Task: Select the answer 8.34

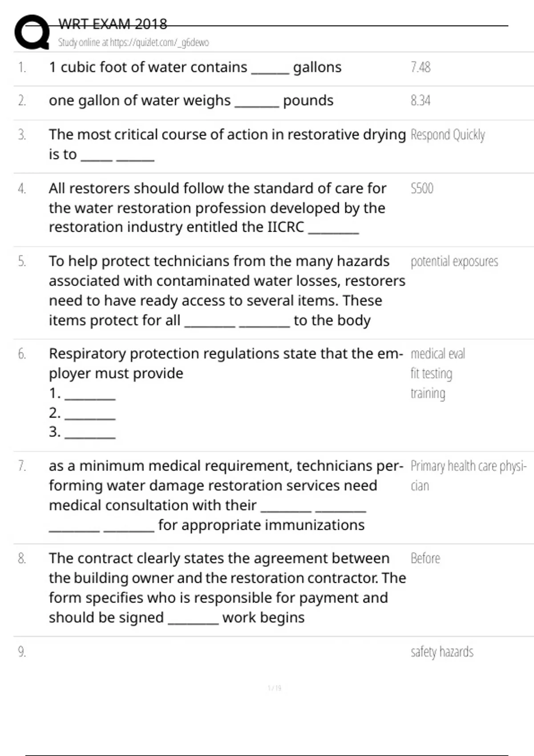Action: 421,101
